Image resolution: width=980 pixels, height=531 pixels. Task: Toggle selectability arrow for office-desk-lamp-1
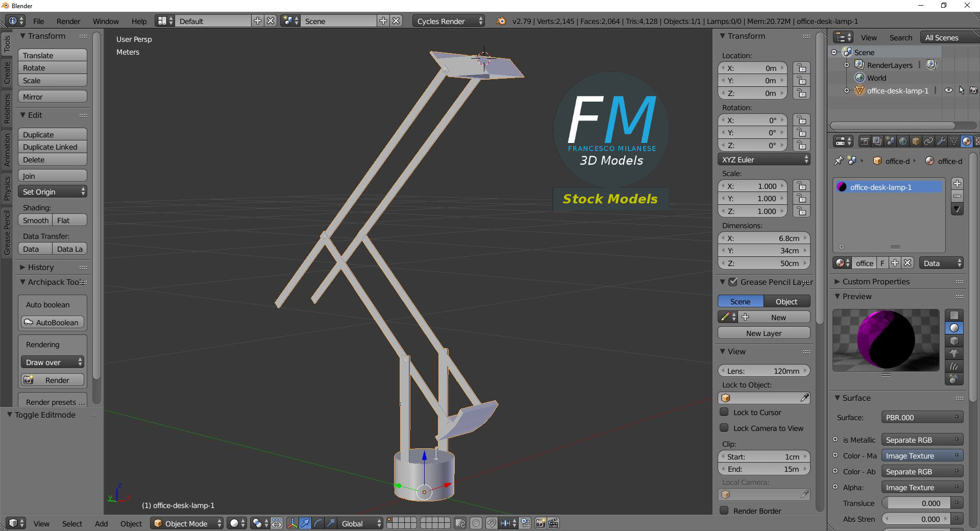[x=962, y=90]
